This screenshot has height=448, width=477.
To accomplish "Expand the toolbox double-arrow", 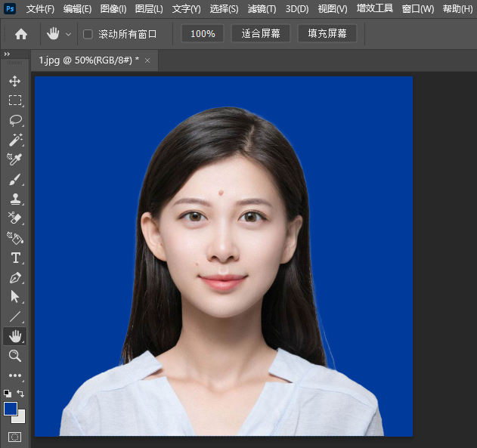I will [x=7, y=54].
